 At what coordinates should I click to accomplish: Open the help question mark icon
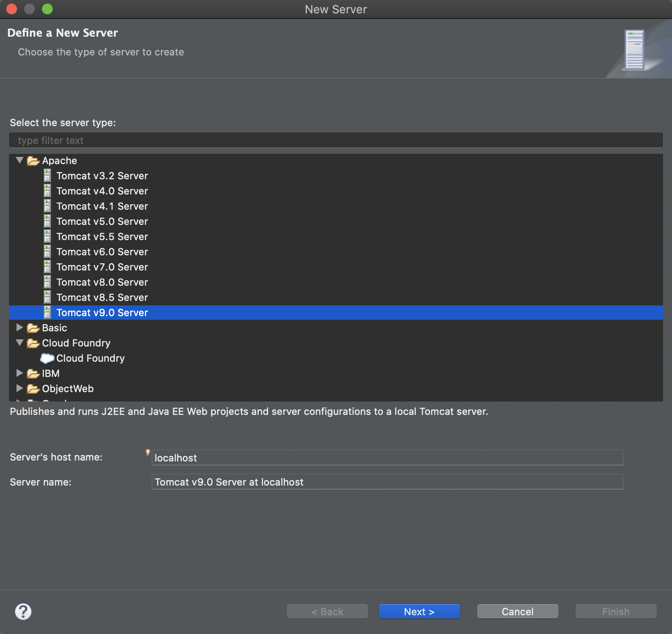pyautogui.click(x=23, y=611)
